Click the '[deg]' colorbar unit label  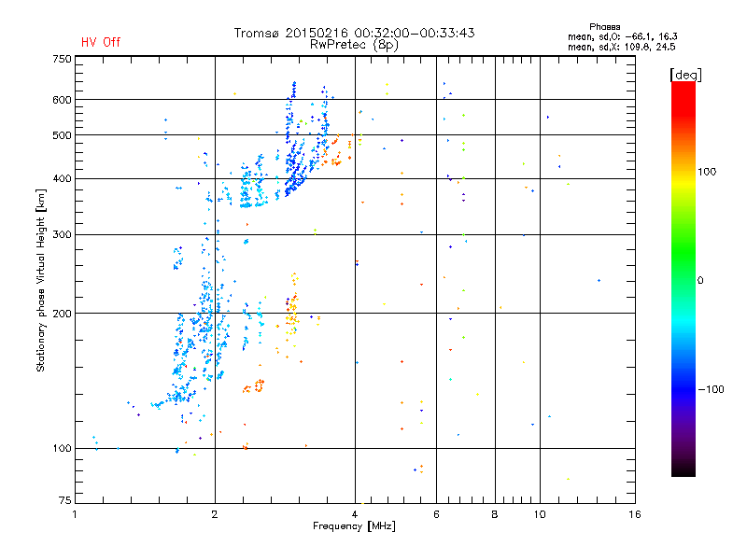pyautogui.click(x=685, y=75)
